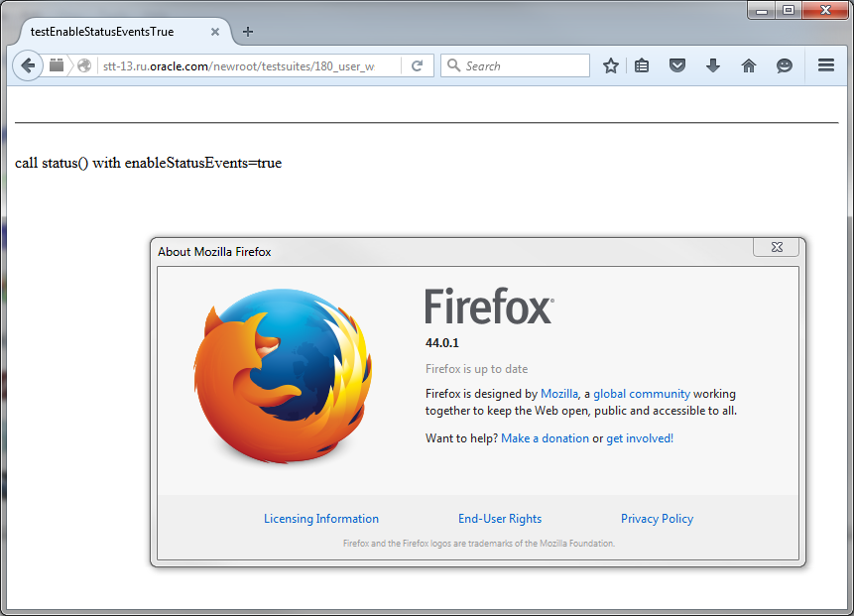Screen dimensions: 854x616
Task: Save page to Pocket
Action: tap(677, 65)
